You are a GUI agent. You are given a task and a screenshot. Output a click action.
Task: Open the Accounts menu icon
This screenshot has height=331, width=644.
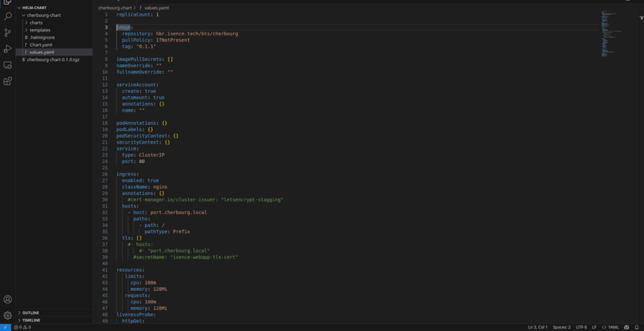8,300
